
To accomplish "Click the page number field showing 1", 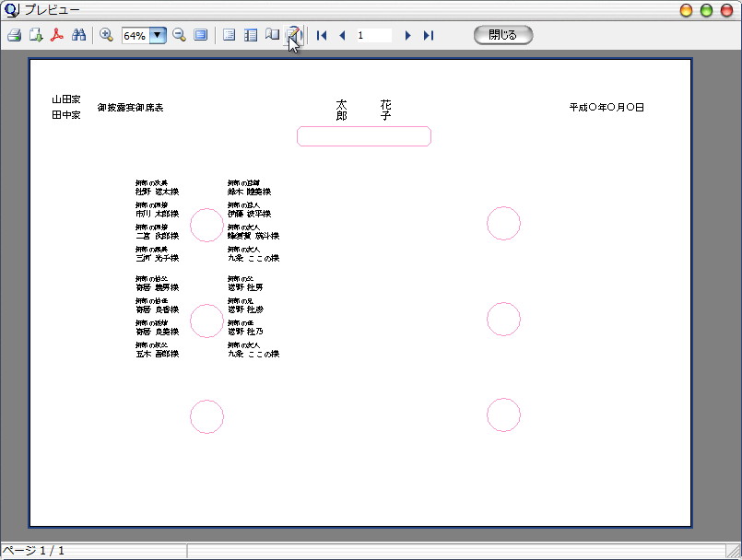I will (374, 36).
